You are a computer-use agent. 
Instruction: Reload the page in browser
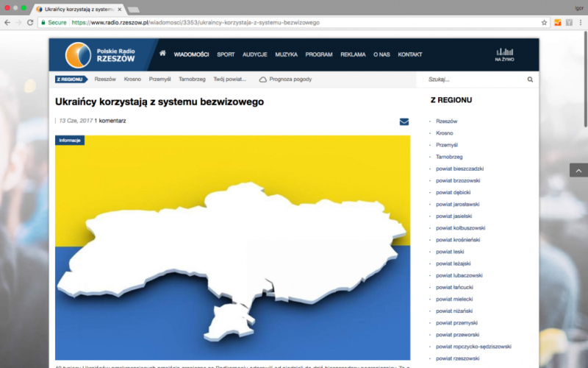pyautogui.click(x=30, y=23)
